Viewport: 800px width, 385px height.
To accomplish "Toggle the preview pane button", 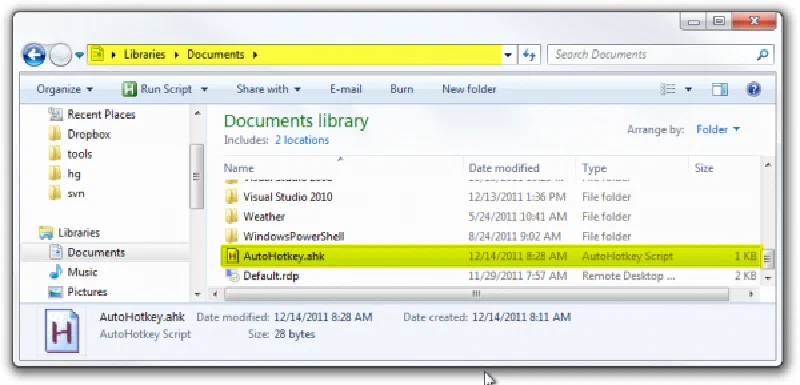I will point(720,89).
